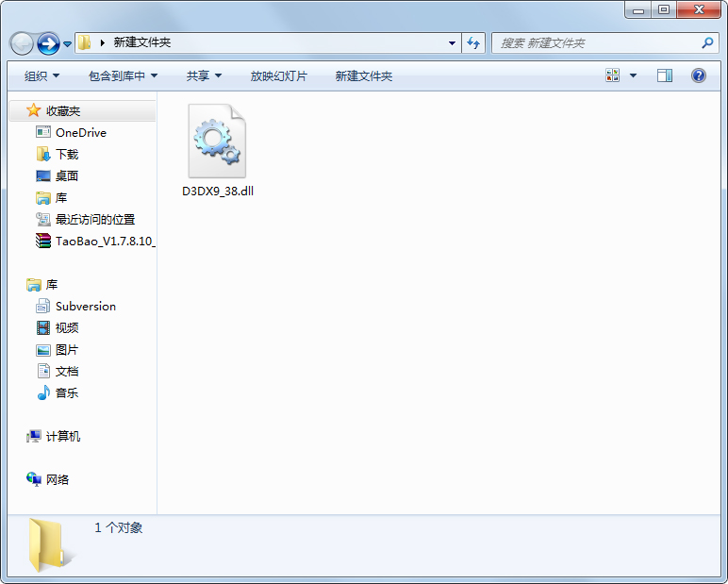The height and width of the screenshot is (584, 728).
Task: Click the 新建文件夹 toolbar button
Action: (x=363, y=75)
